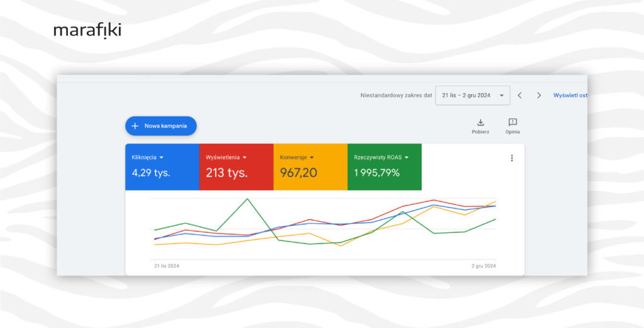This screenshot has height=328, width=644.
Task: Expand the Kliknięcia metric dropdown
Action: pyautogui.click(x=162, y=158)
